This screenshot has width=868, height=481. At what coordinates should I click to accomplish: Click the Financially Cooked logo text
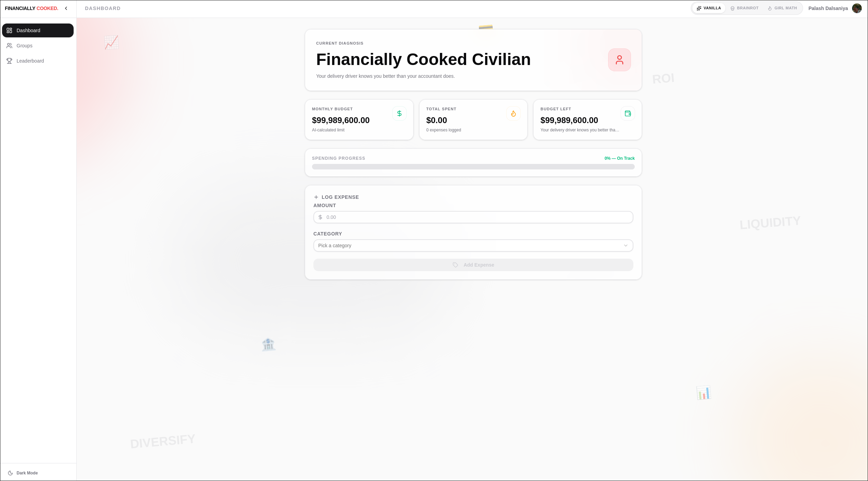(32, 8)
